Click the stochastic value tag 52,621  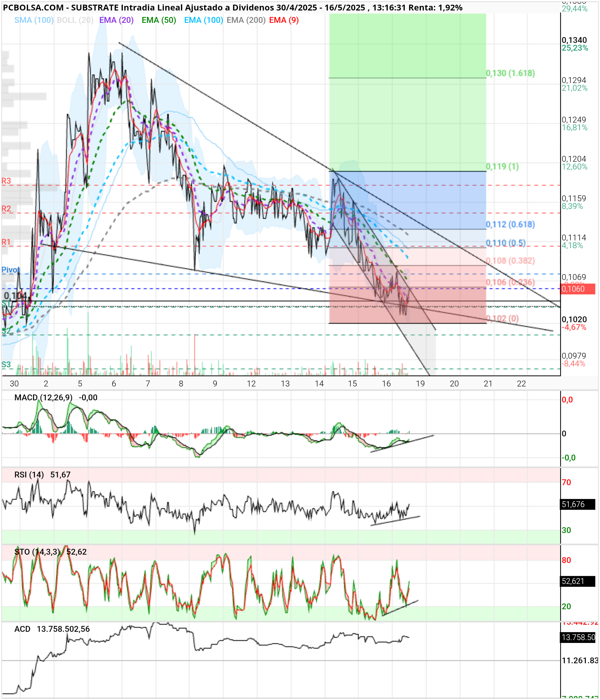[578, 581]
